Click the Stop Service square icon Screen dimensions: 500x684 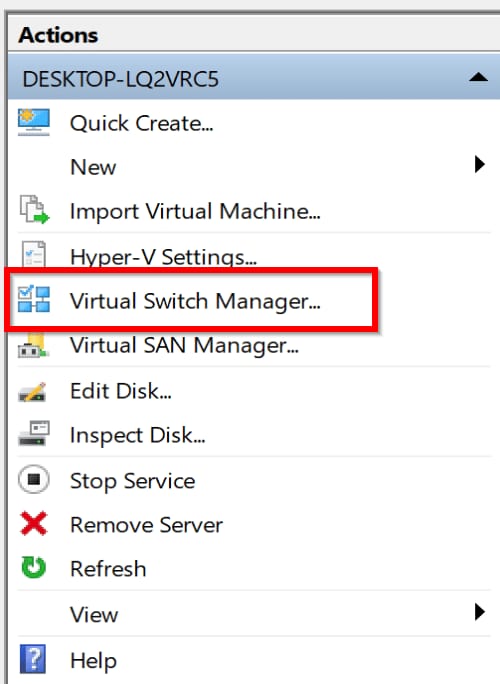pos(34,479)
